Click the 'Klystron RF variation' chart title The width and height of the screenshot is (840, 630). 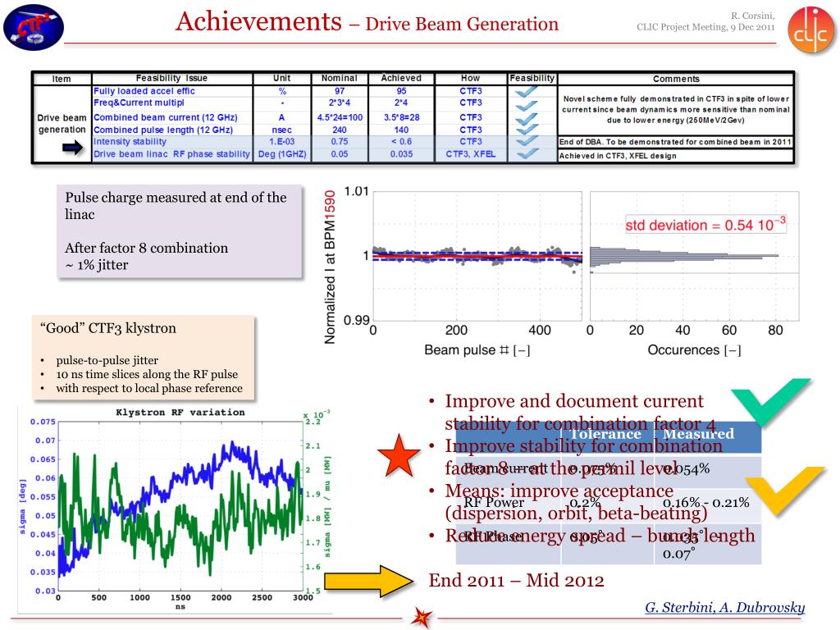point(180,413)
